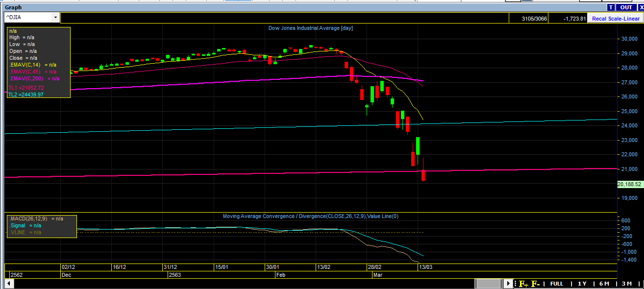Click the OUT button in the title bar
The height and width of the screenshot is (289, 644).
(x=625, y=7)
